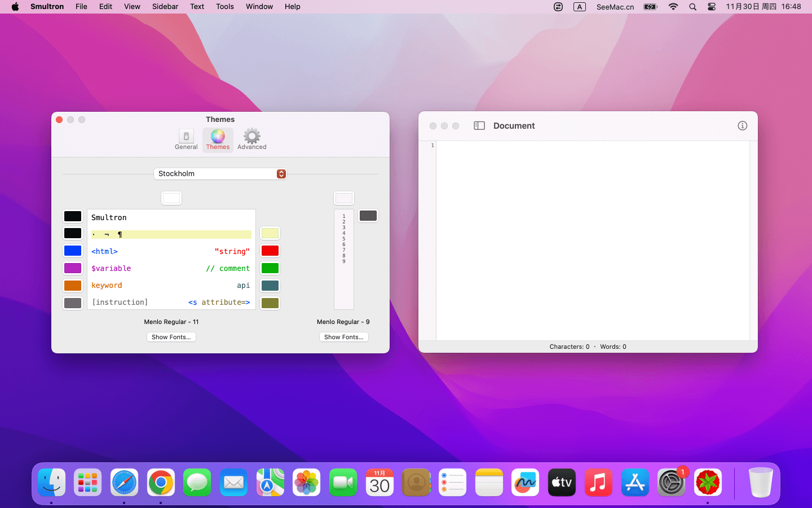
Task: Change the line number gutter background swatch
Action: coord(344,198)
